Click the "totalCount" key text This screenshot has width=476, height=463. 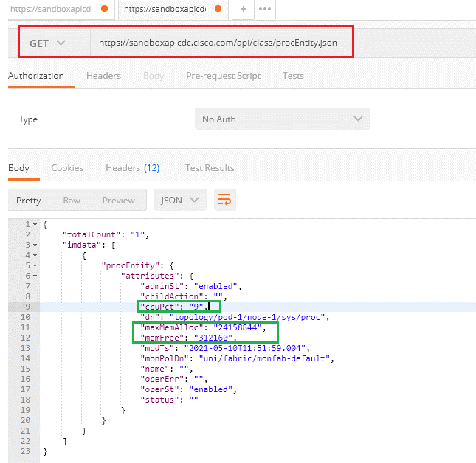coord(92,234)
